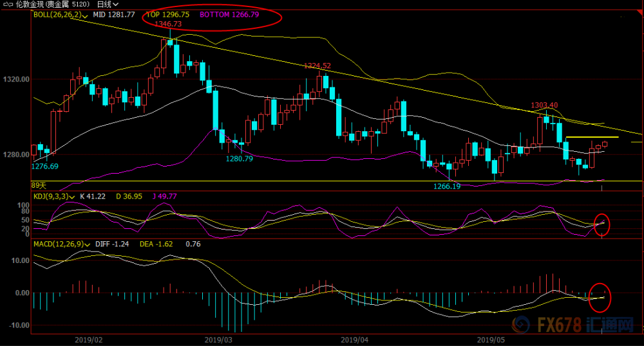Select the BOTTOM 1266.79 value
The image size is (644, 346).
229,15
